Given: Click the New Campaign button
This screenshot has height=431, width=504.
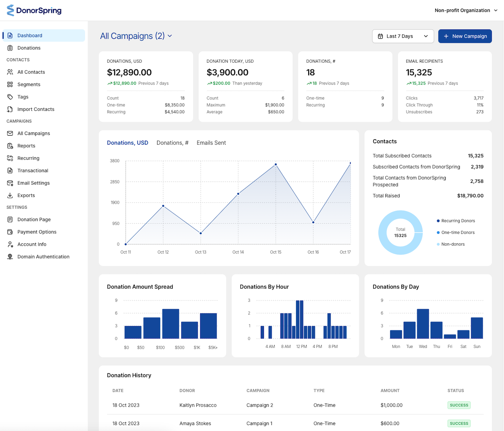Looking at the screenshot, I should click(x=464, y=36).
